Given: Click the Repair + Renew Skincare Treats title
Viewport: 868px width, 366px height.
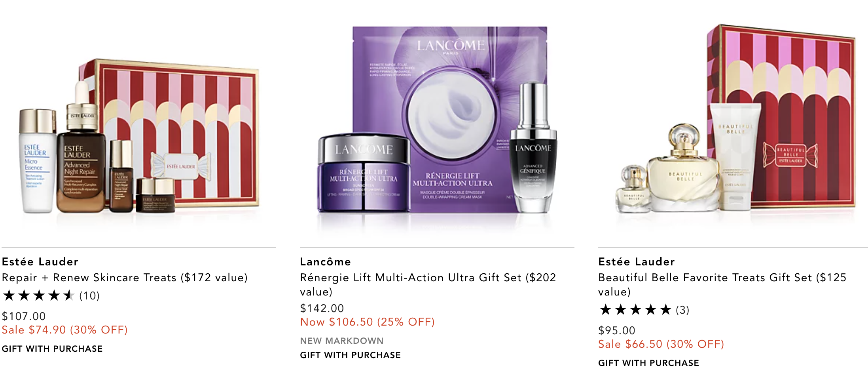Looking at the screenshot, I should 125,278.
